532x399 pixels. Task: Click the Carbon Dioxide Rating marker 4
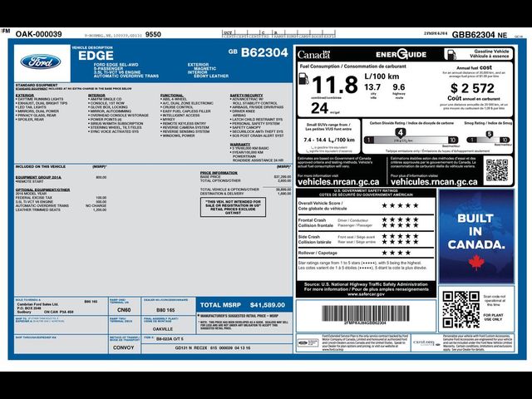(x=400, y=132)
